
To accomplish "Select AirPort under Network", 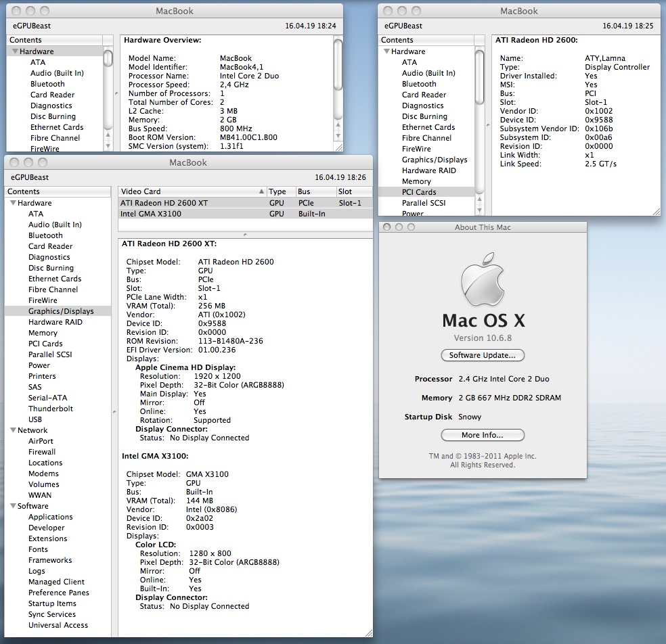I will (x=41, y=441).
